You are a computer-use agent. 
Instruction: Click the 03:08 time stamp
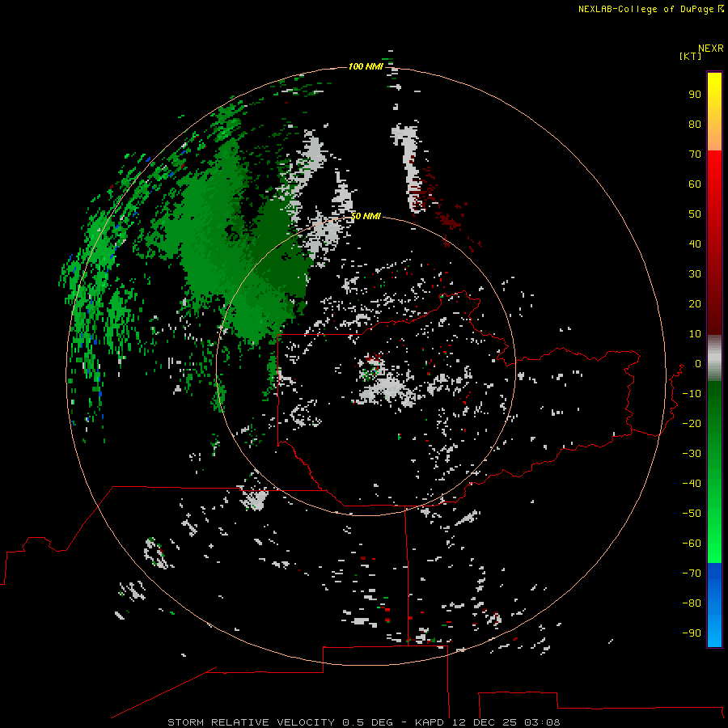pyautogui.click(x=542, y=722)
